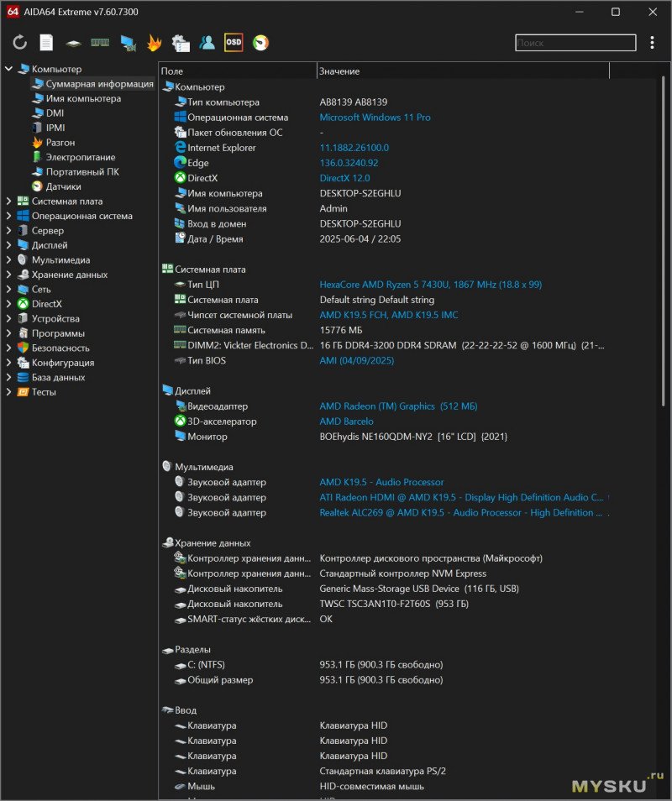Select the Дата / Время row
Screen dimensions: 672x801
pos(385,238)
